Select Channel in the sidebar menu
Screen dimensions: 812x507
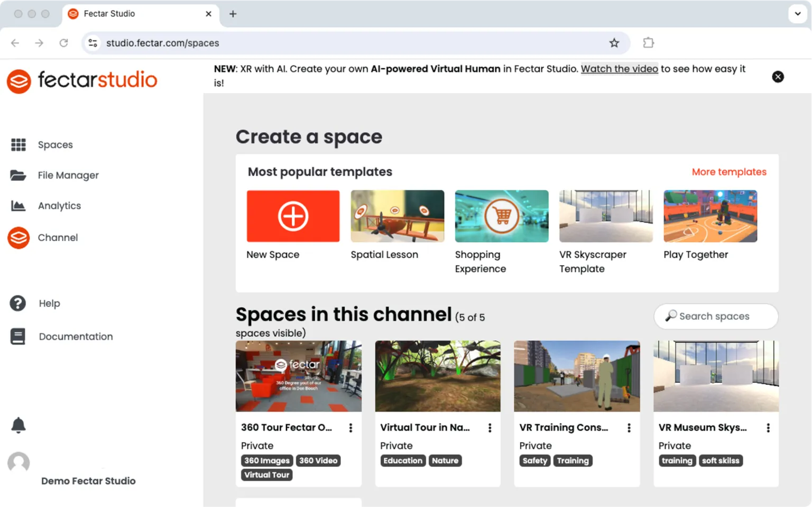click(58, 238)
